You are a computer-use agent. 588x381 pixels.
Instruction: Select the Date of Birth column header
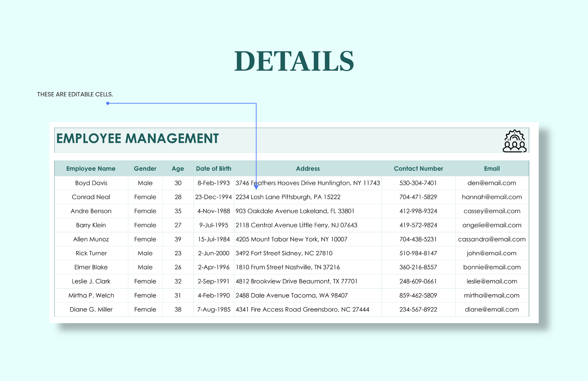213,169
